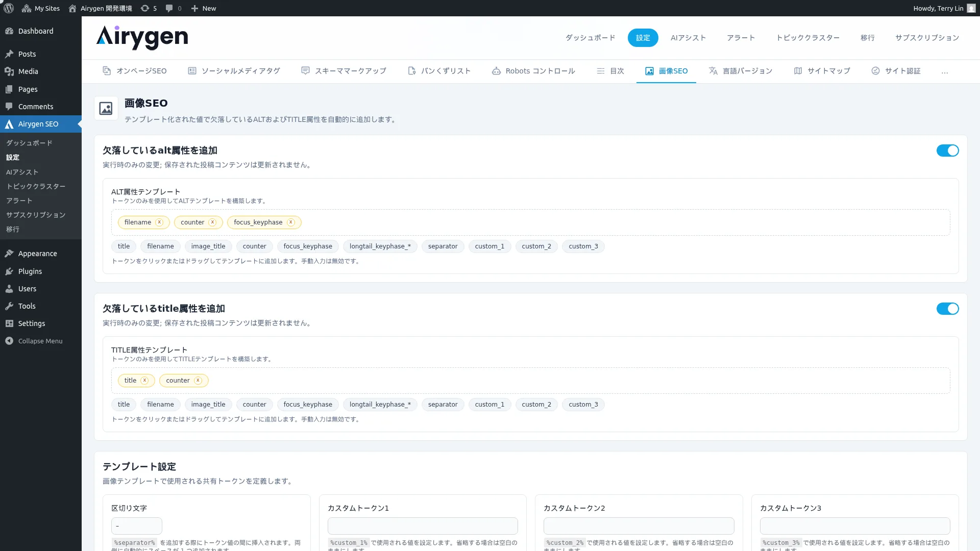The height and width of the screenshot is (551, 980).
Task: Toggle 欠落しているalt属性を追加 switch
Action: point(947,151)
